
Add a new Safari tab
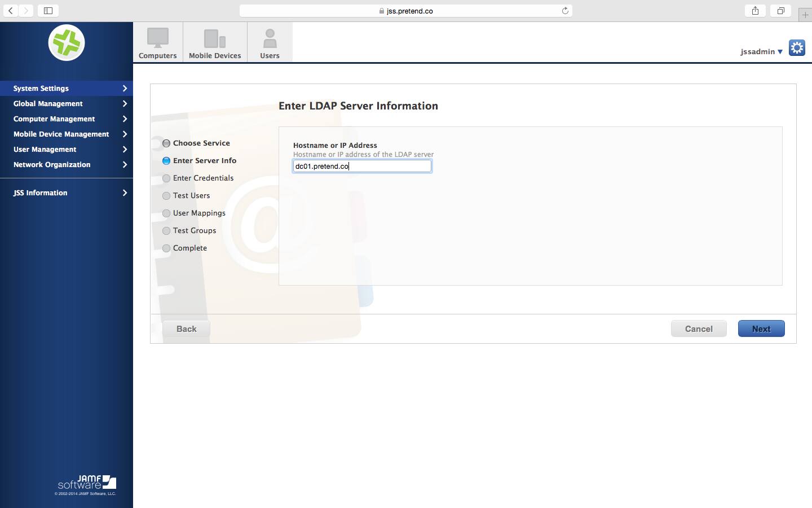pos(805,15)
